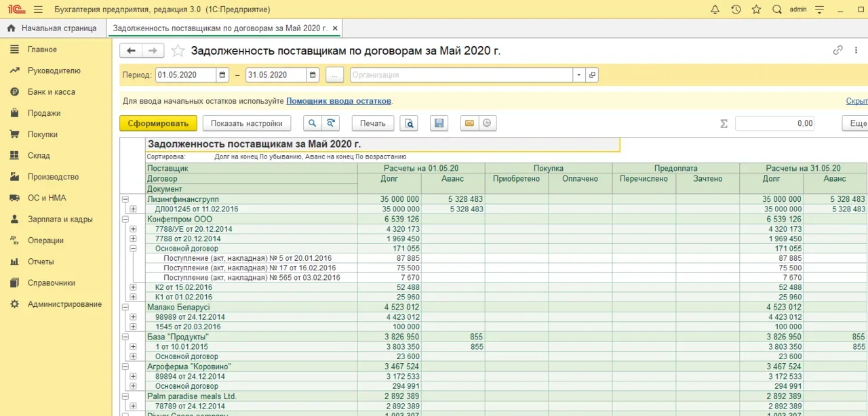Send report by email envelope icon
Image resolution: width=868 pixels, height=416 pixels.
pyautogui.click(x=469, y=123)
